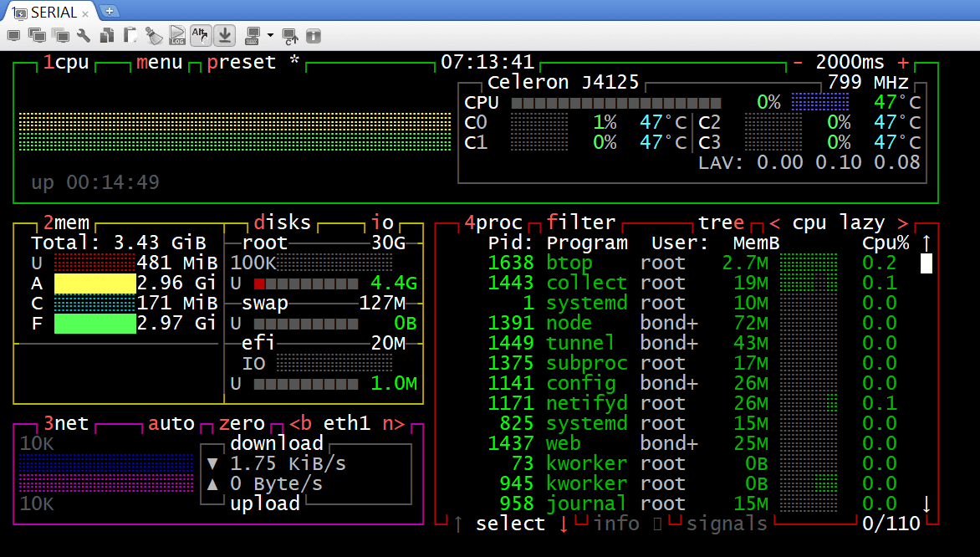Decrease the update interval with minus
The height and width of the screenshot is (557, 980).
[798, 63]
